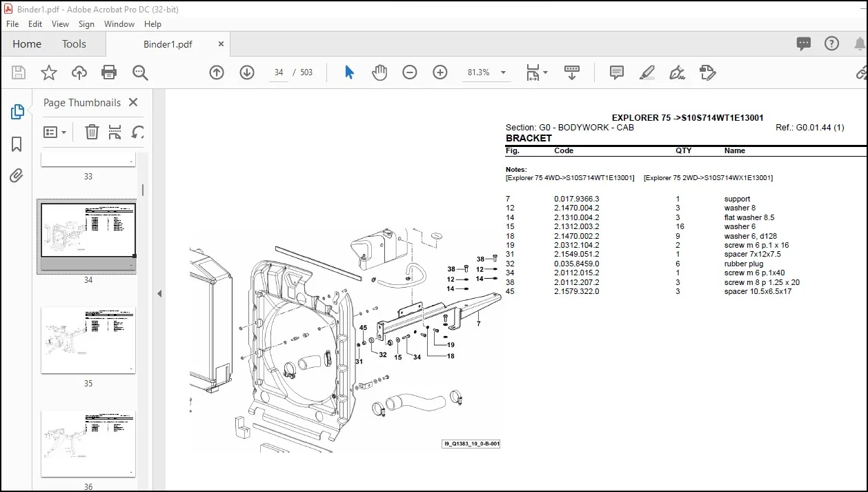Image resolution: width=868 pixels, height=492 pixels.
Task: Click the Save file icon
Action: point(19,72)
